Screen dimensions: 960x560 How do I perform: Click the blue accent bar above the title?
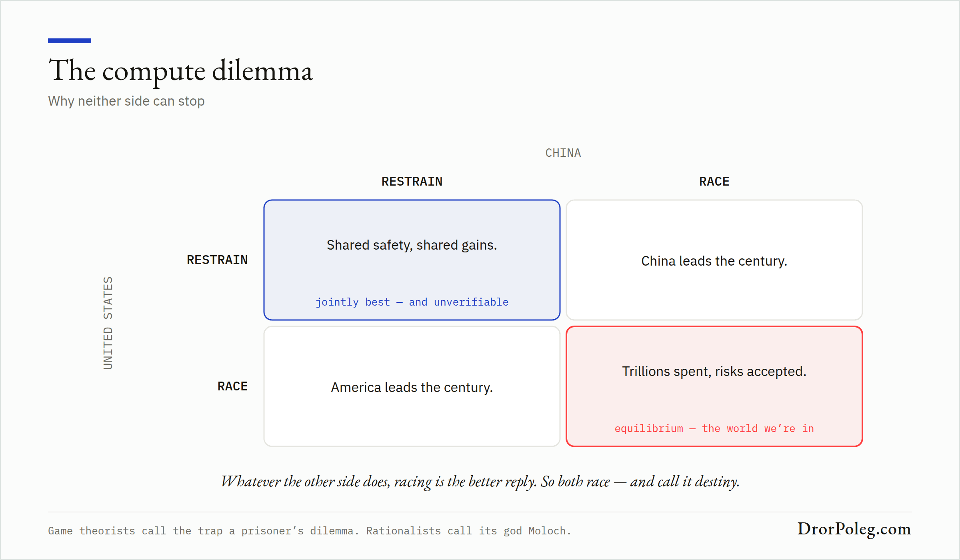tap(70, 41)
